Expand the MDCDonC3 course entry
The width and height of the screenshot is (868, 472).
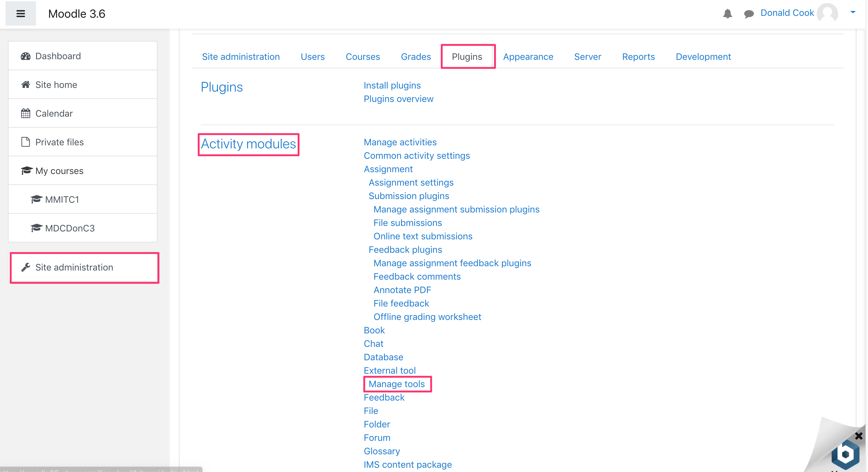pos(70,228)
